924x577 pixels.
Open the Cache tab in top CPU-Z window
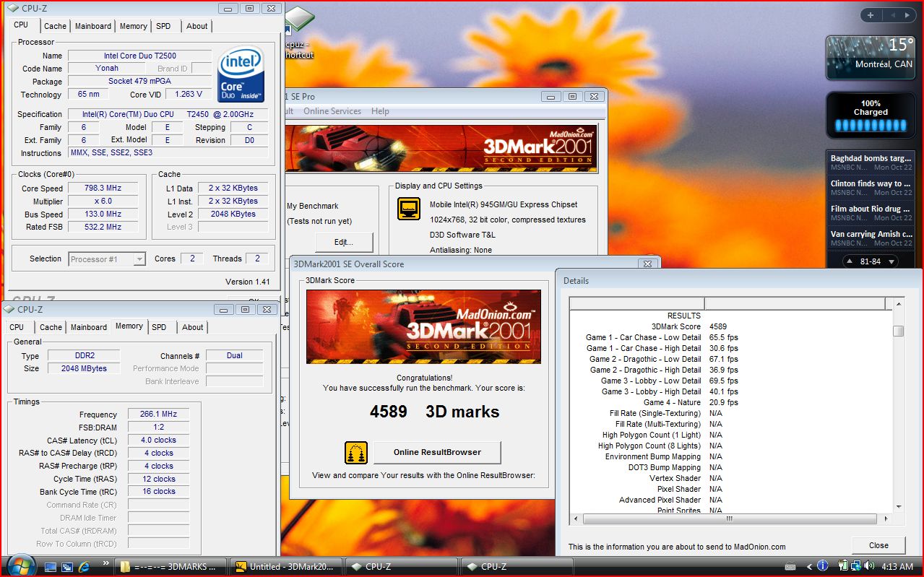coord(55,26)
